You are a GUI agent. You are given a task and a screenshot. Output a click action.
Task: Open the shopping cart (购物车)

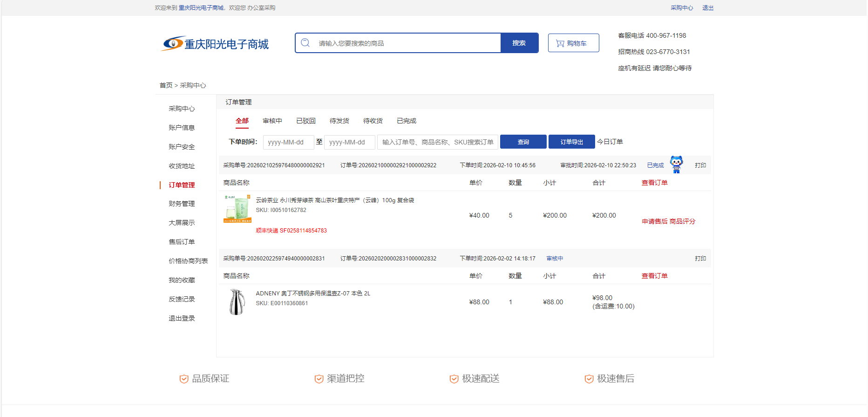(x=573, y=43)
